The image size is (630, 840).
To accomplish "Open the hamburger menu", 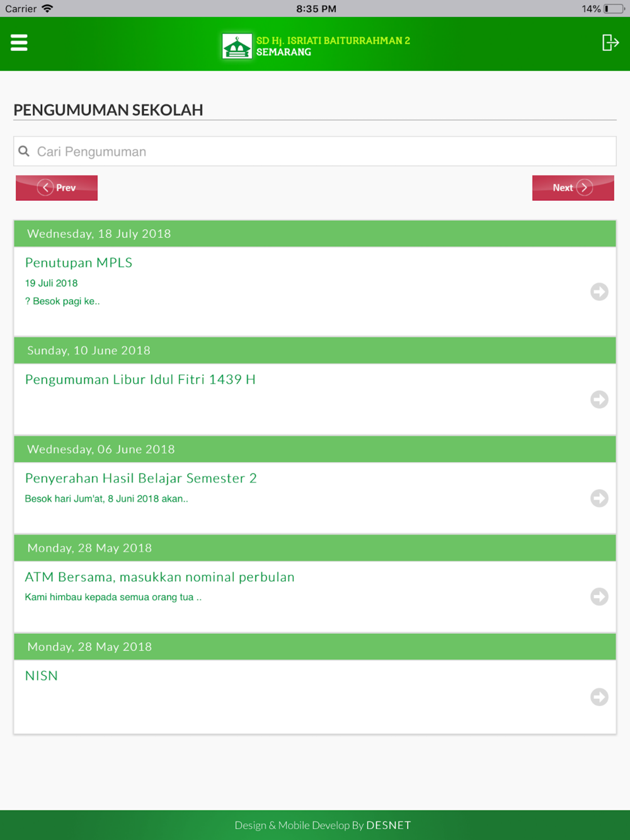I will (19, 43).
